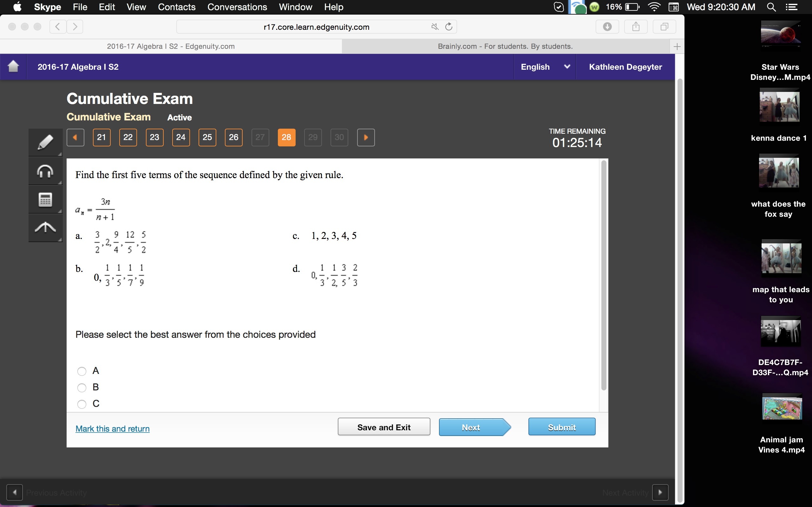
Task: Collapse the tools panel arrow
Action: point(45,228)
